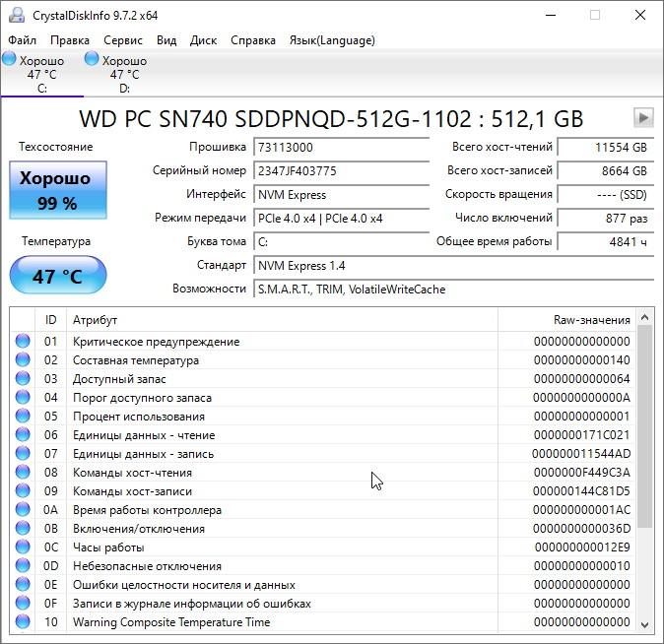Close the CrystalDiskInfo window
Image resolution: width=664 pixels, height=644 pixels.
[640, 15]
